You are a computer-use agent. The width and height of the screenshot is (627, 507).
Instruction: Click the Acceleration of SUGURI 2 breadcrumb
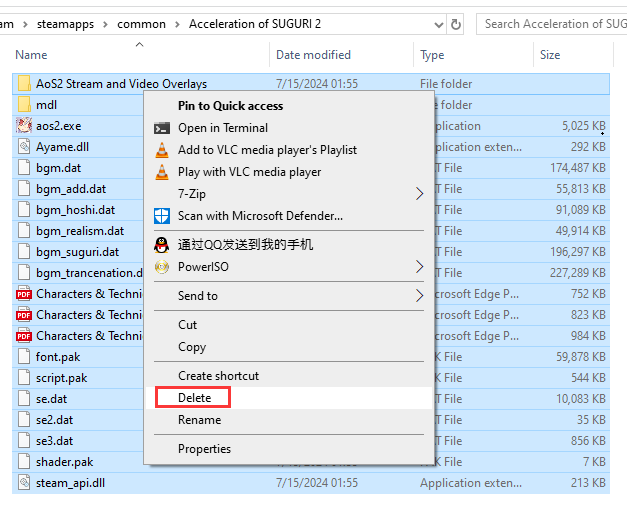[255, 24]
